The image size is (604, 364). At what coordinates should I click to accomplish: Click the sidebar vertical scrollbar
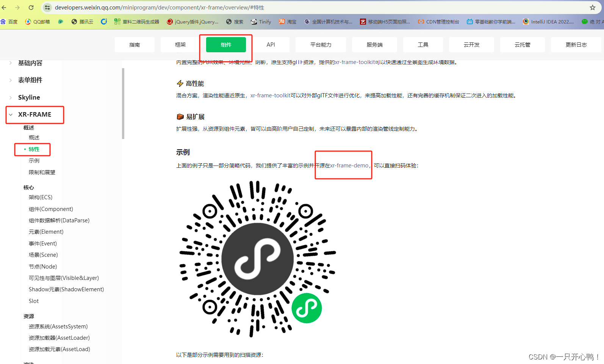(123, 103)
